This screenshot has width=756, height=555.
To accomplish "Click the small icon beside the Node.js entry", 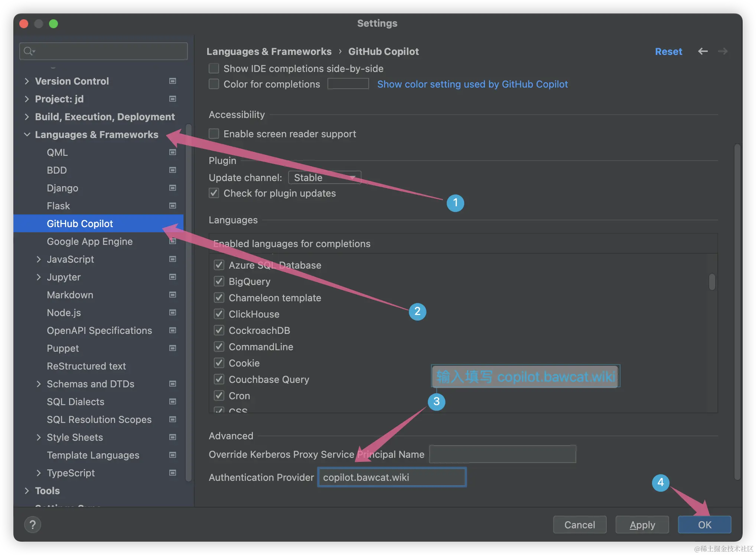I will coord(172,312).
